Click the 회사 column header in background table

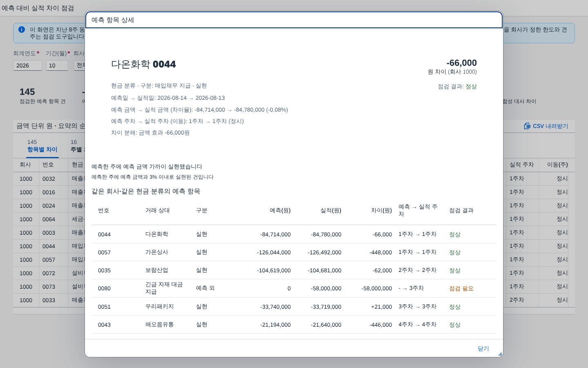[25, 164]
